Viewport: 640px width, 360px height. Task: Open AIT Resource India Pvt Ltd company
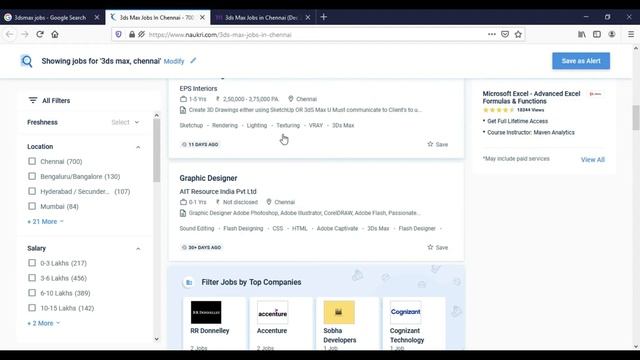click(218, 191)
